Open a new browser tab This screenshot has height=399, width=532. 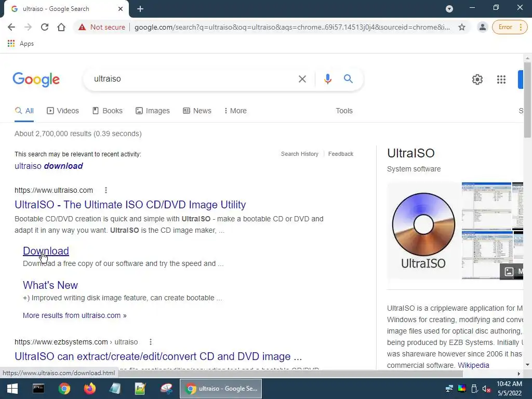click(x=140, y=9)
